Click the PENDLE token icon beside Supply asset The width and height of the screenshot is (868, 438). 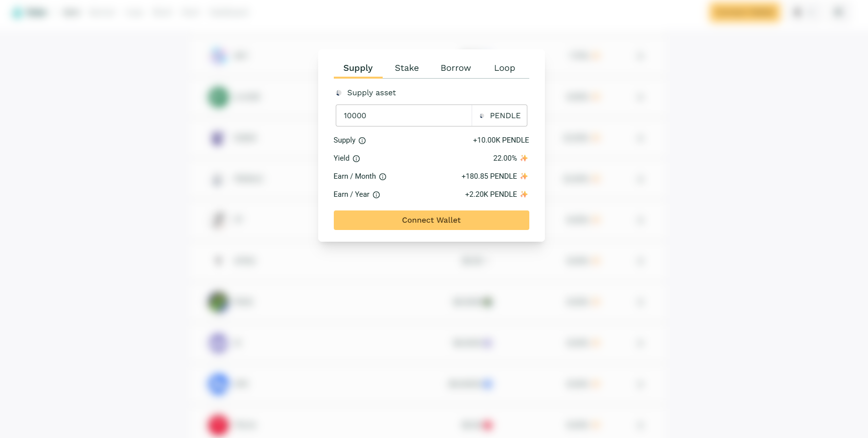[338, 93]
